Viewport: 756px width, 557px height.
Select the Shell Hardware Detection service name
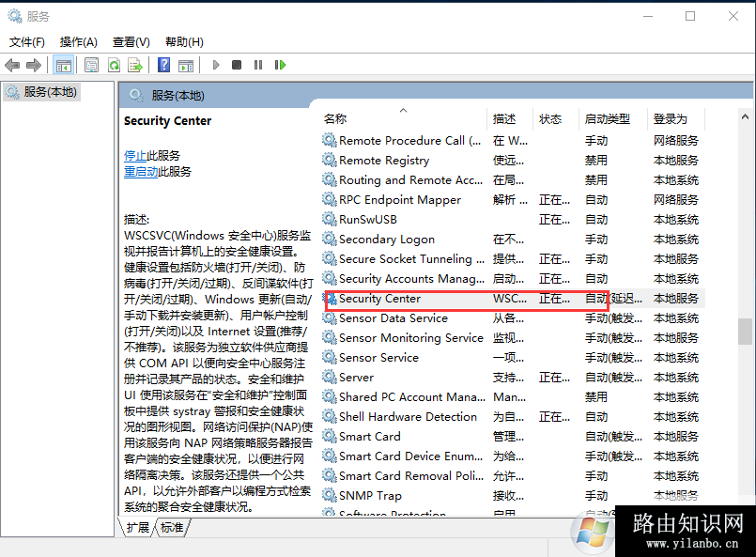[408, 417]
